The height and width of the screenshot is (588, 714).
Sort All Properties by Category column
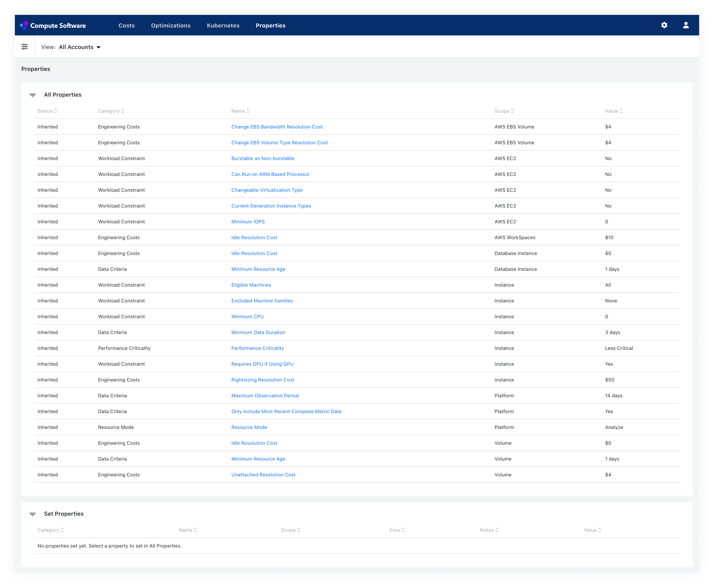pos(111,111)
